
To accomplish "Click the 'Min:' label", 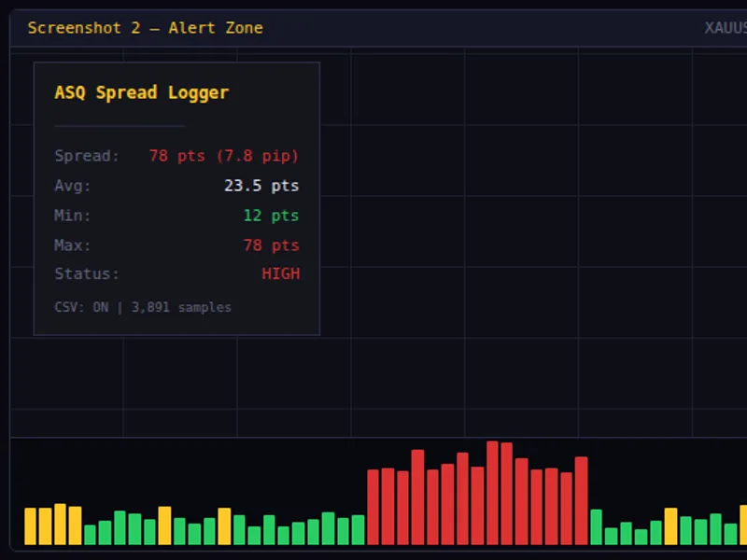I will [73, 216].
